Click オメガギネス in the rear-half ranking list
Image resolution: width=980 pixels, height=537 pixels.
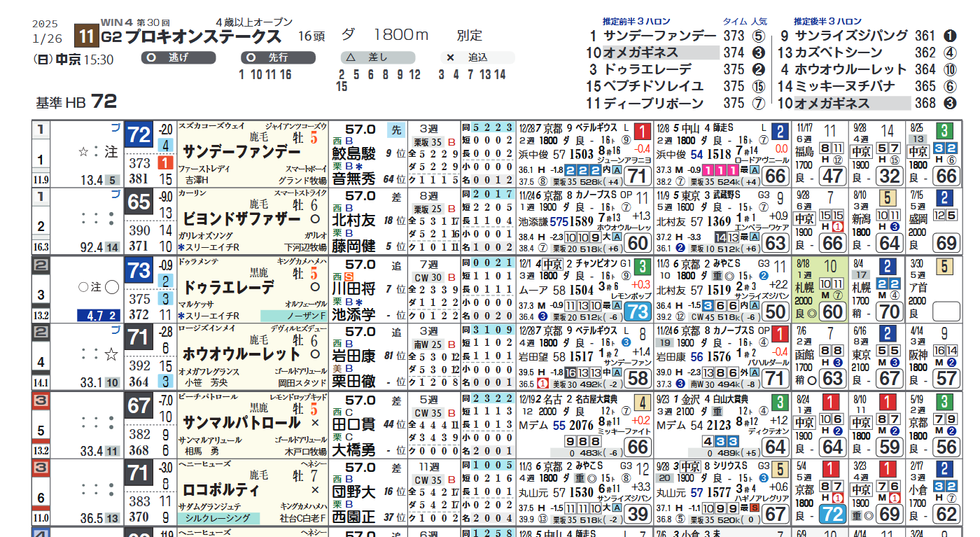point(832,103)
